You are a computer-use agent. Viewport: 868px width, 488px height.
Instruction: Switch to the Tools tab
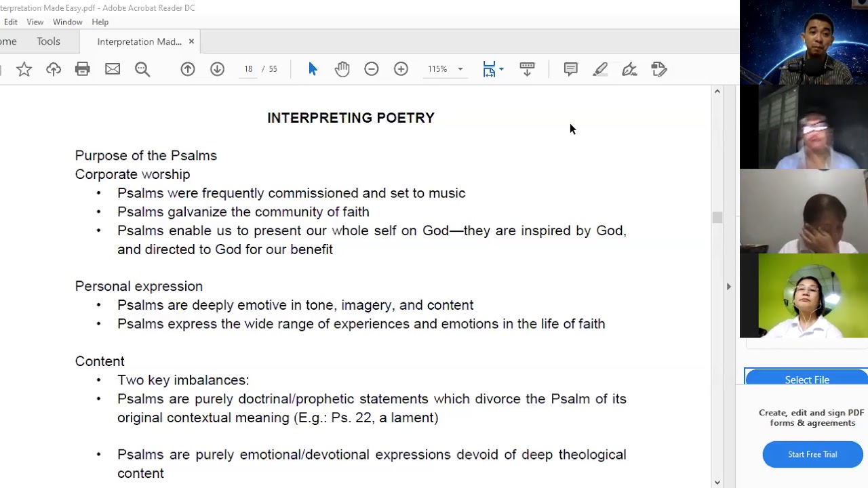[x=49, y=41]
